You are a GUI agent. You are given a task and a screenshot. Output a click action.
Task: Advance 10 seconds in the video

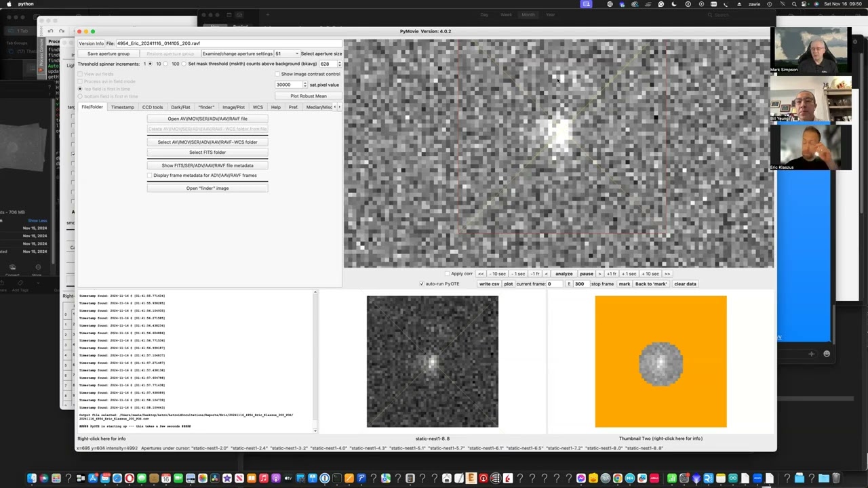coord(650,274)
